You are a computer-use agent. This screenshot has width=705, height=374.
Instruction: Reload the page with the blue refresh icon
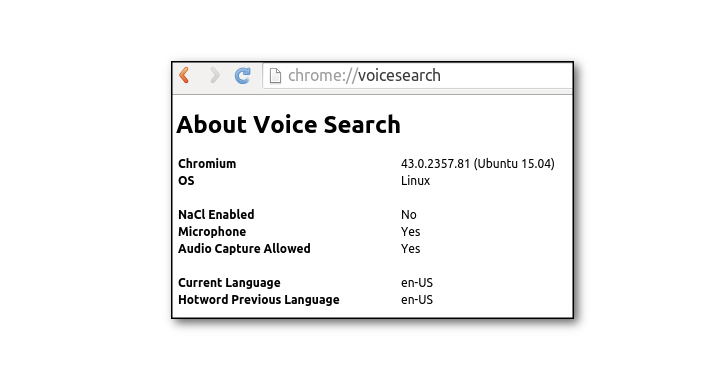(243, 76)
